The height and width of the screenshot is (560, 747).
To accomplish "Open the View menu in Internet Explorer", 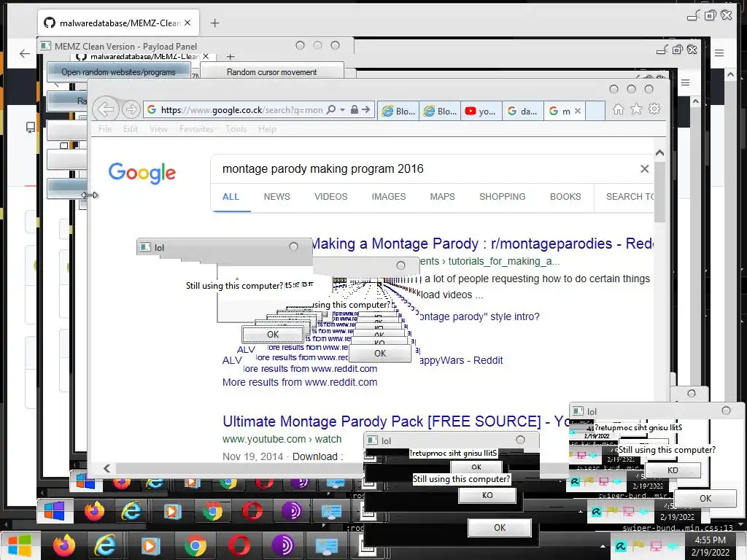I will pos(158,129).
